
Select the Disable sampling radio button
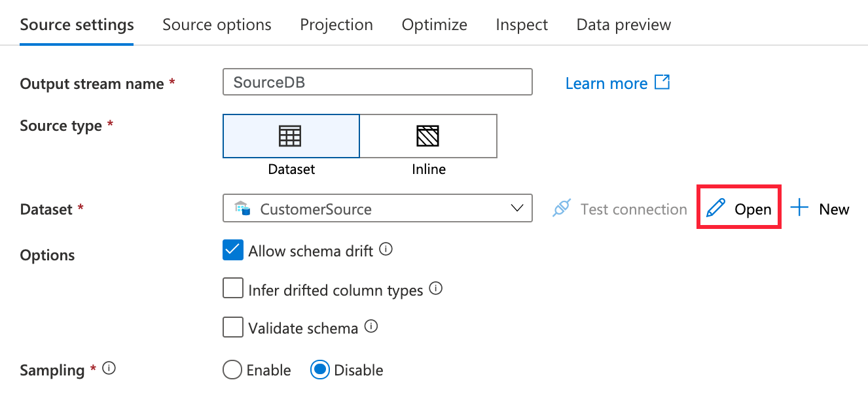click(319, 370)
